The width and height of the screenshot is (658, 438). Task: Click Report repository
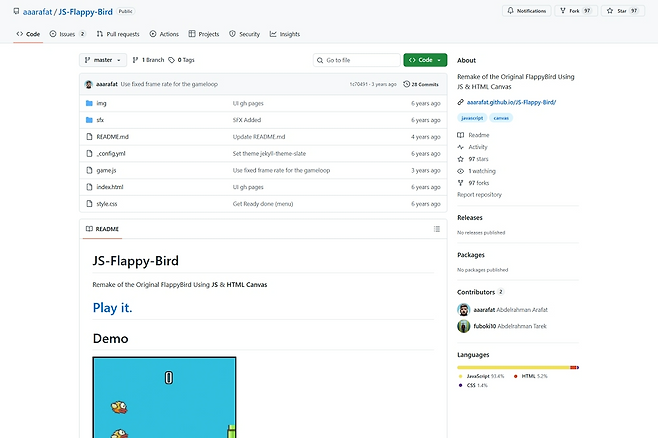[479, 195]
